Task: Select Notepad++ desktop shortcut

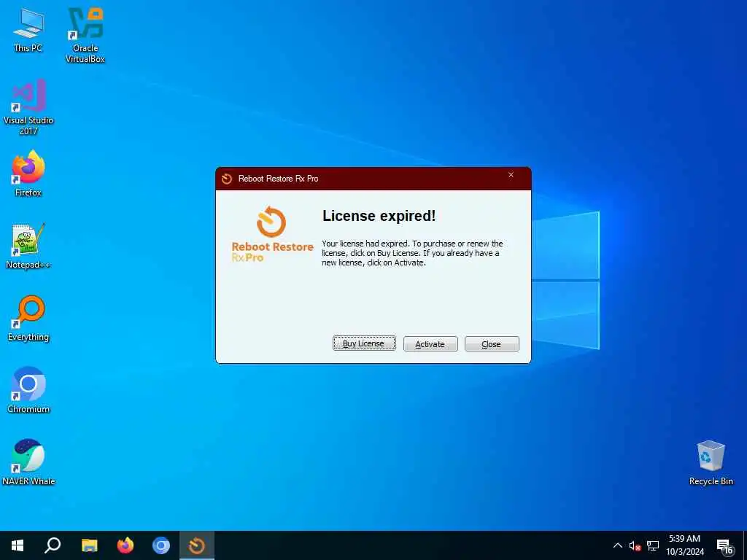Action: coord(28,246)
